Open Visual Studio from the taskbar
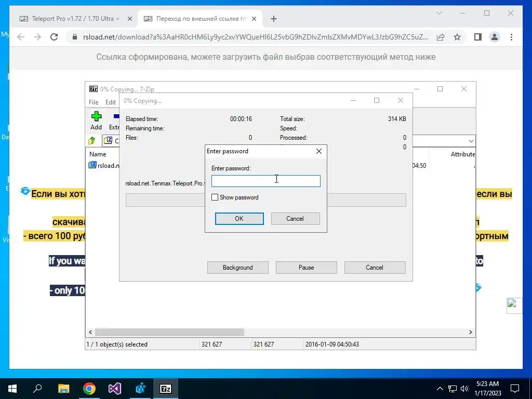Viewport: 532px width, 399px height. [115, 389]
